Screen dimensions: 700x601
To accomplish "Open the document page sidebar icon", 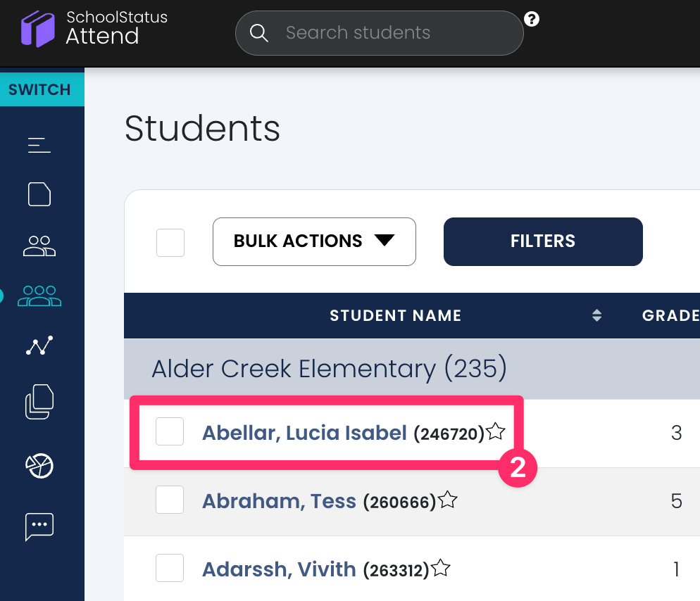I will 39,194.
